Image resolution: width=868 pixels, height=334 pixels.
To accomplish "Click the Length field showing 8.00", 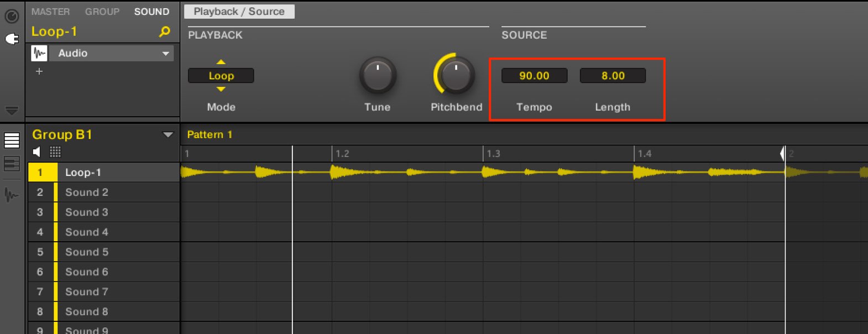I will click(613, 76).
